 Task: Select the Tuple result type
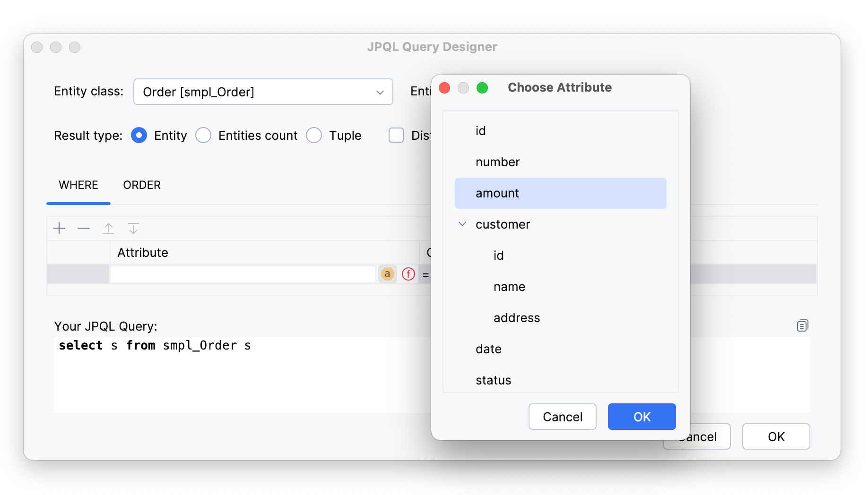point(314,136)
